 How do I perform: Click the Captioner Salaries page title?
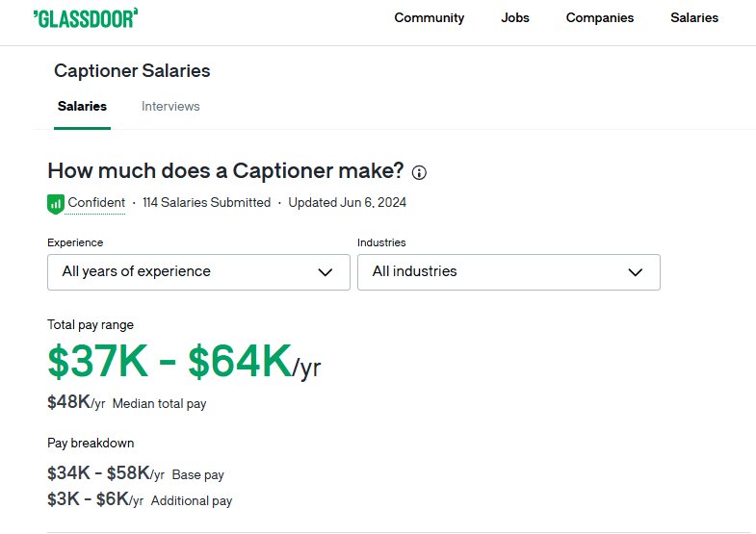(x=132, y=71)
